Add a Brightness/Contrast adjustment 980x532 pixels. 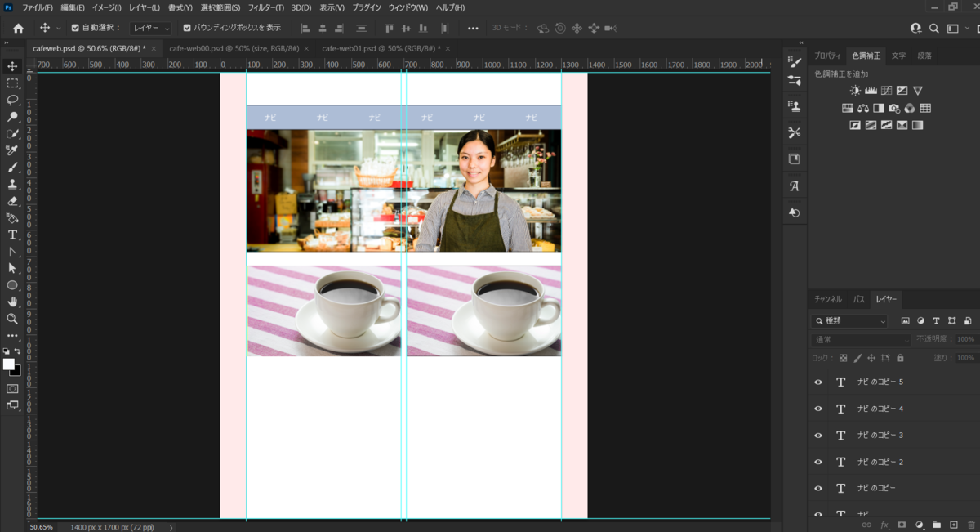click(x=855, y=91)
